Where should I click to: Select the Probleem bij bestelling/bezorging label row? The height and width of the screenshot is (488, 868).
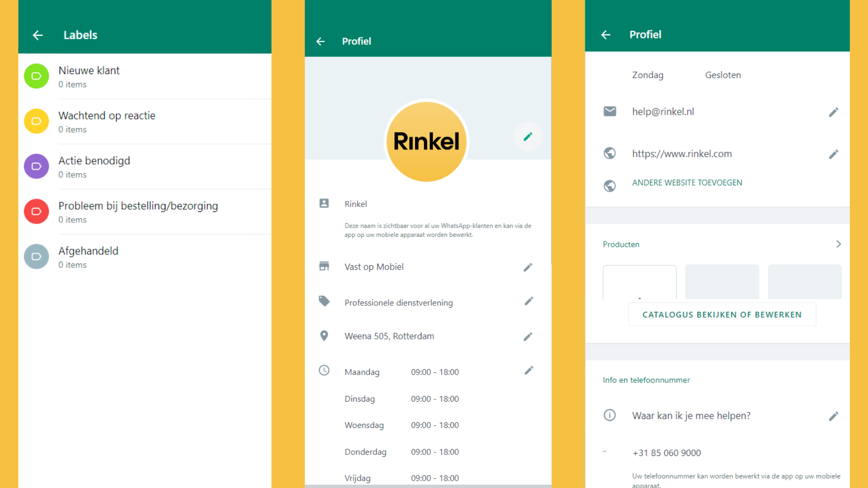tap(145, 212)
